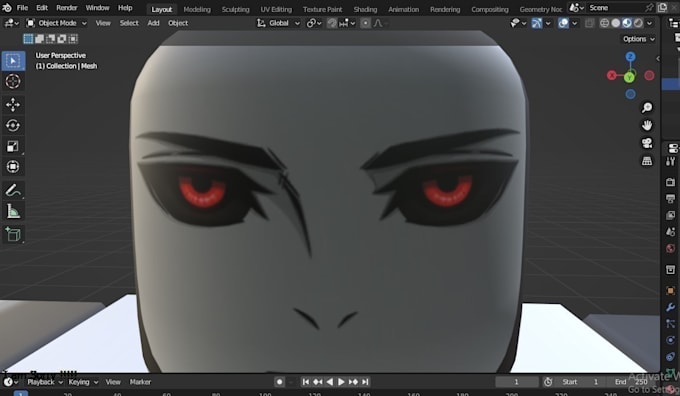This screenshot has height=396, width=680.
Task: Open the Scene properties icon
Action: (x=670, y=232)
